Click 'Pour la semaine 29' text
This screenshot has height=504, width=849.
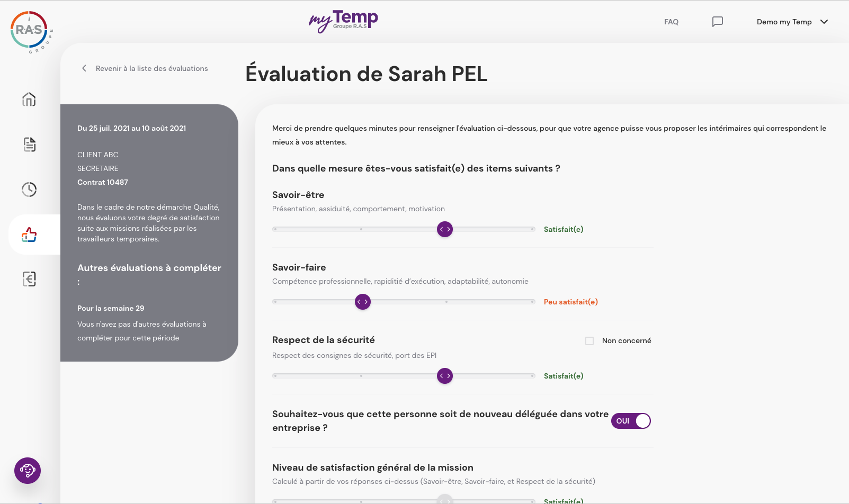111,308
